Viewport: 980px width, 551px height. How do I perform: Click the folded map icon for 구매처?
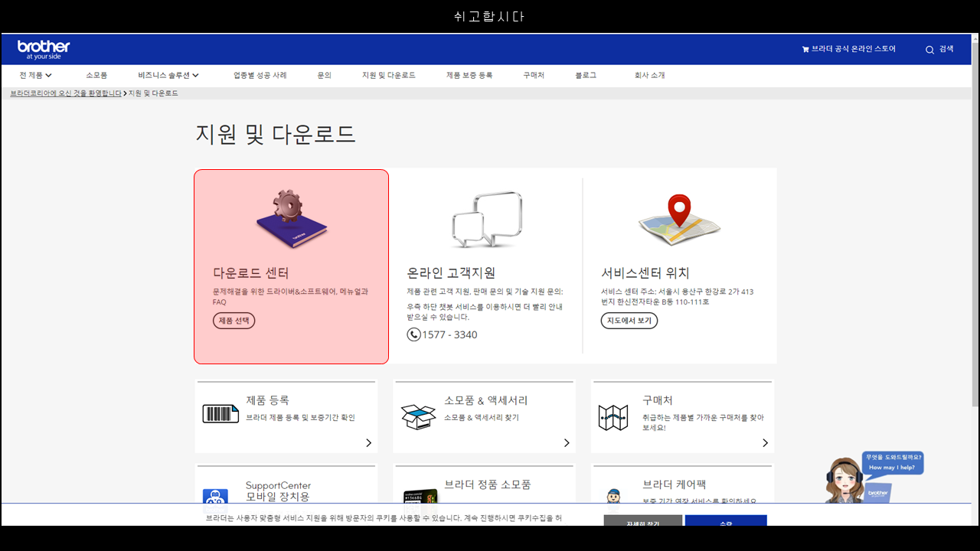(x=612, y=417)
